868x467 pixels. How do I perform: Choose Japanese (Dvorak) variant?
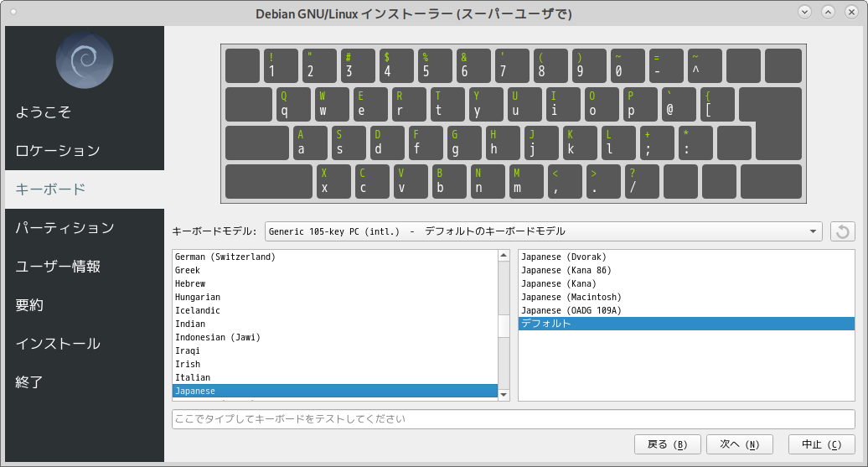(686, 257)
